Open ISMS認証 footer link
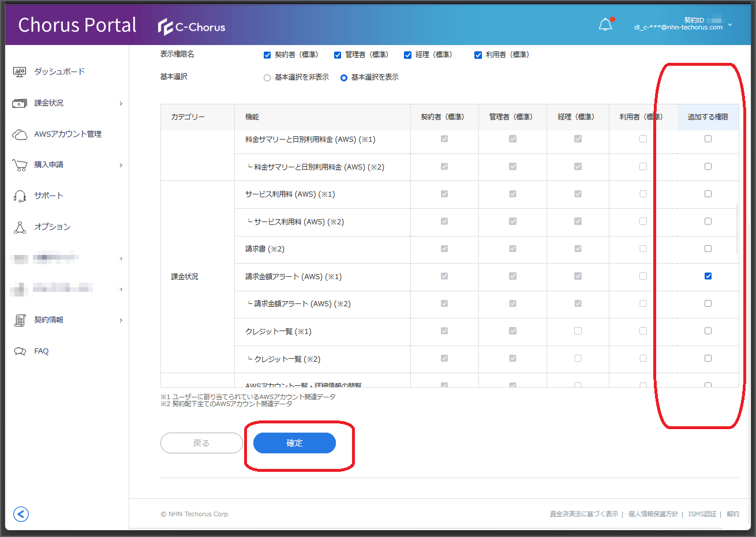Viewport: 756px width, 537px height. tap(702, 514)
